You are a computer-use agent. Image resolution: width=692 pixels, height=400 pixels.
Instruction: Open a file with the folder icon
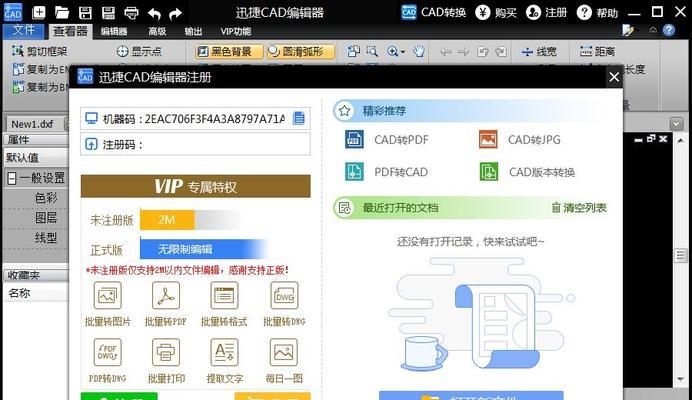point(62,12)
